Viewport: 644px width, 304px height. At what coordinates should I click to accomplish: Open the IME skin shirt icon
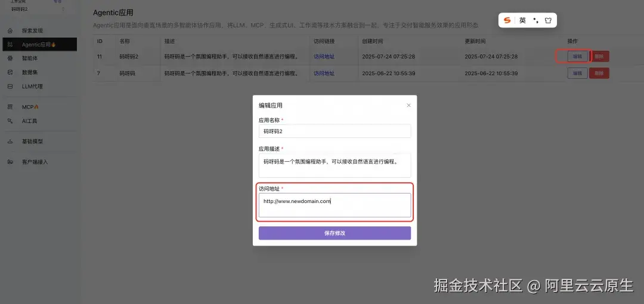(x=548, y=20)
